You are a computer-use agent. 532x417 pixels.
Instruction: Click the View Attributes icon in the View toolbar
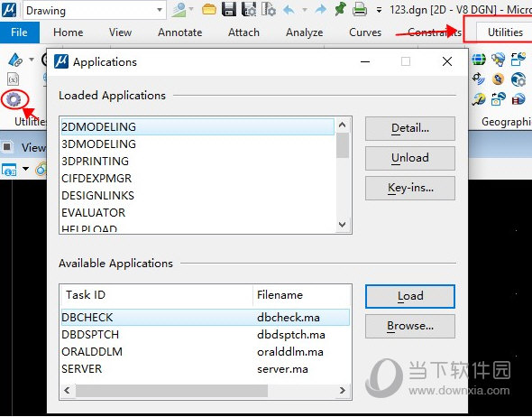tap(9, 170)
